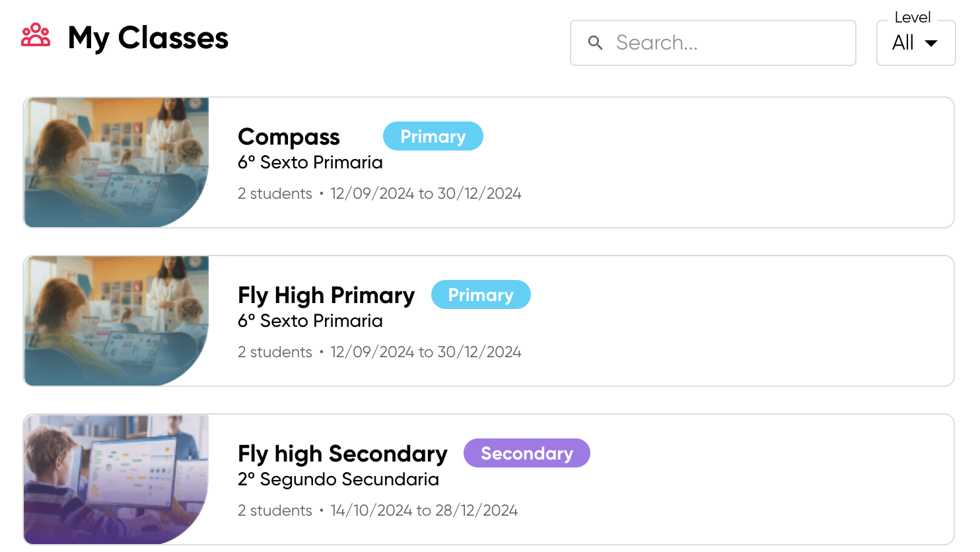Click the Fly high Secondary title

coord(342,454)
